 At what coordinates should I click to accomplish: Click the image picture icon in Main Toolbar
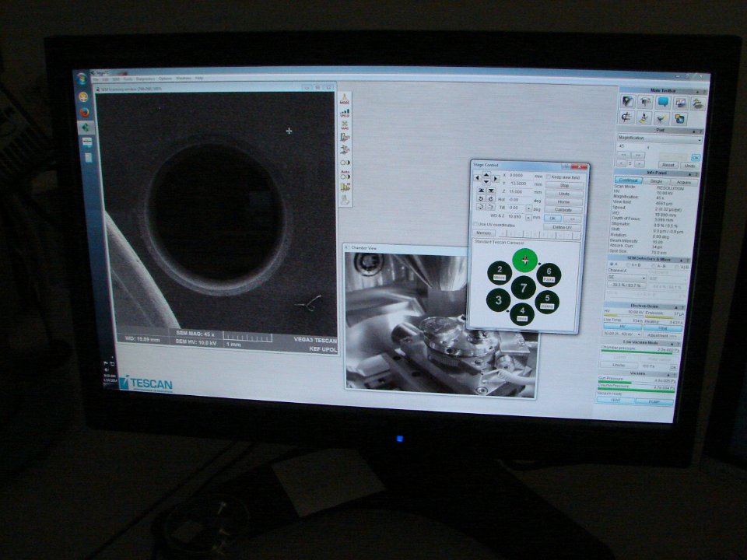[681, 103]
